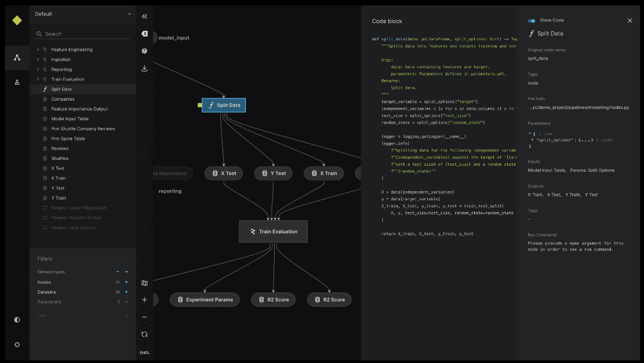
Task: Click the text labels toggle icon
Action: pyautogui.click(x=144, y=34)
